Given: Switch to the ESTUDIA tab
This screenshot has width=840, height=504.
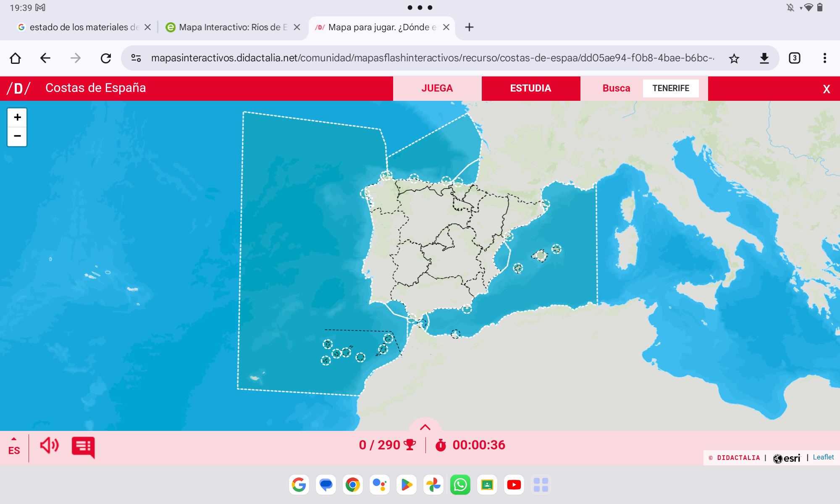Looking at the screenshot, I should 530,88.
